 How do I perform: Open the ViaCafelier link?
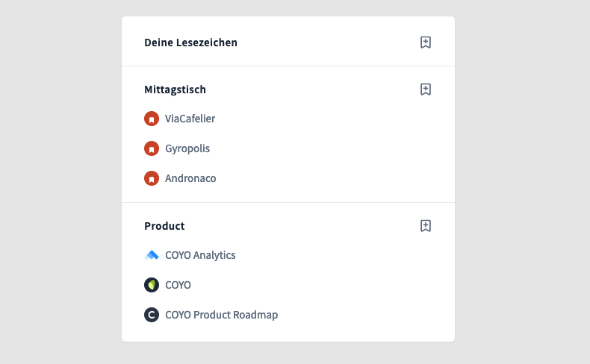pos(190,119)
